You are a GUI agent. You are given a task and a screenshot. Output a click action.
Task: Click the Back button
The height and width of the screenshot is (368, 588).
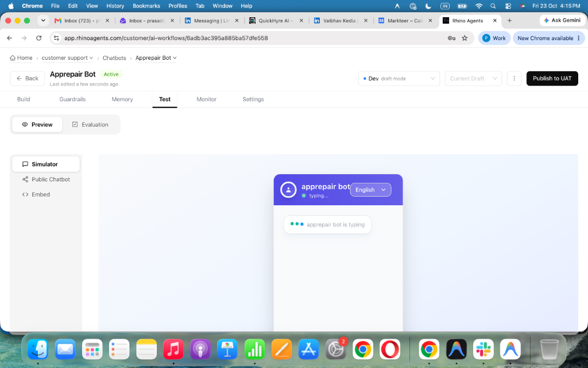[x=28, y=78]
